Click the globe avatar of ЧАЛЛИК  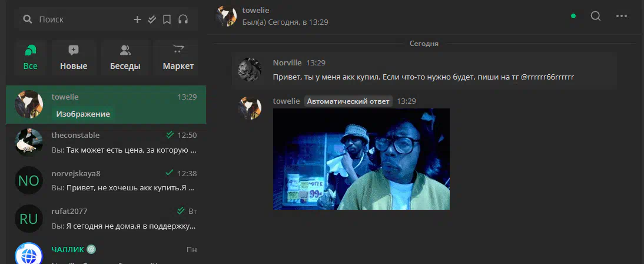pos(29,254)
